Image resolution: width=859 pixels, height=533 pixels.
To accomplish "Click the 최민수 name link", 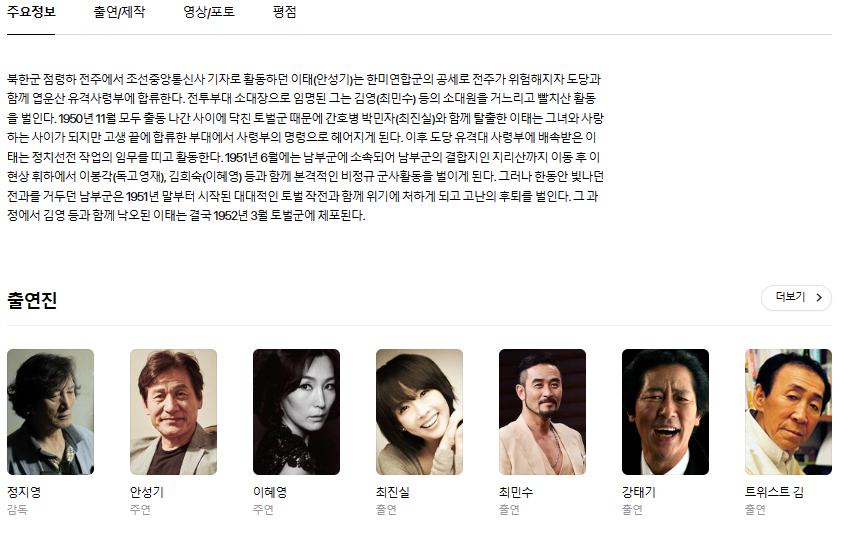I will [x=516, y=492].
